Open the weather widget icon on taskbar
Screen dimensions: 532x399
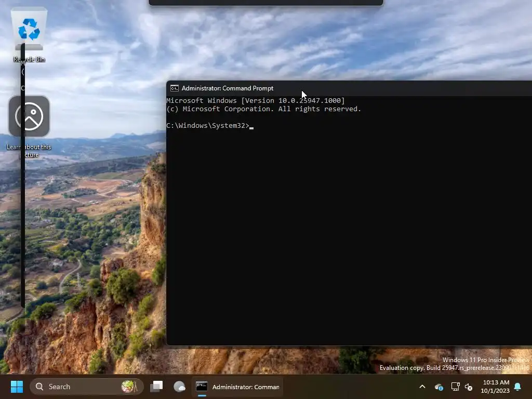(179, 387)
